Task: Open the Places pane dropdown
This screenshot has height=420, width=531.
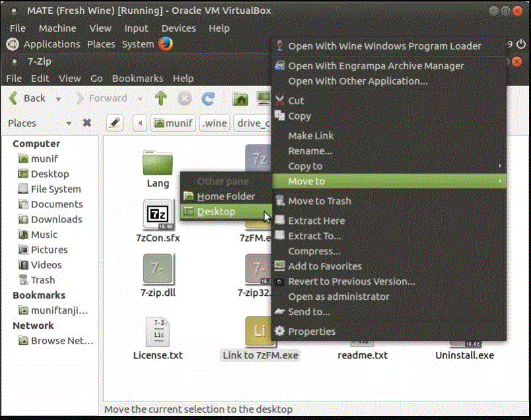Action: pos(69,123)
